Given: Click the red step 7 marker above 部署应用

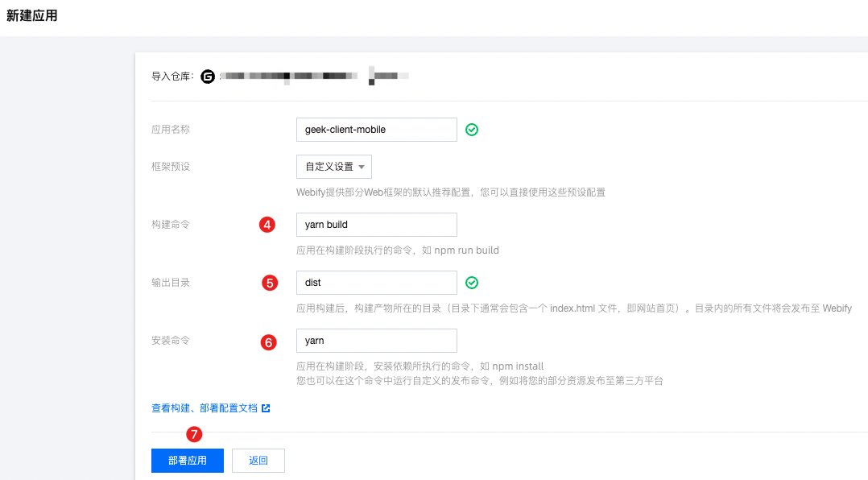Looking at the screenshot, I should point(194,434).
